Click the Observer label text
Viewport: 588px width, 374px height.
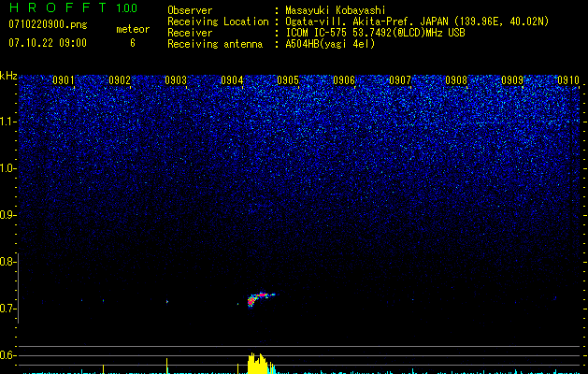click(x=190, y=10)
